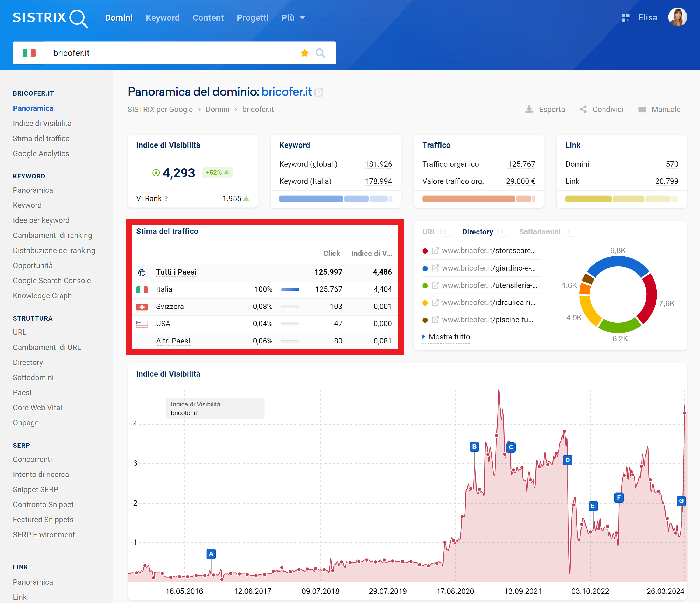Viewport: 700px width, 603px height.
Task: Open the Keyword top menu
Action: coord(163,18)
